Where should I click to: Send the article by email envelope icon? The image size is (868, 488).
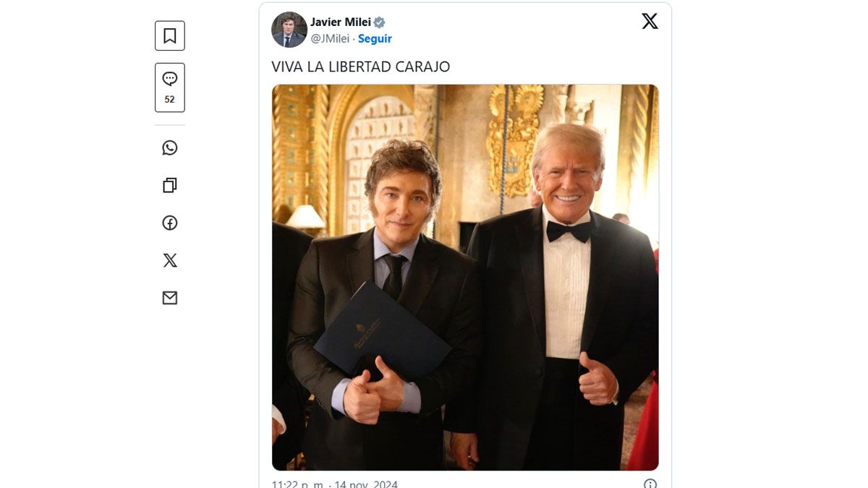click(170, 298)
